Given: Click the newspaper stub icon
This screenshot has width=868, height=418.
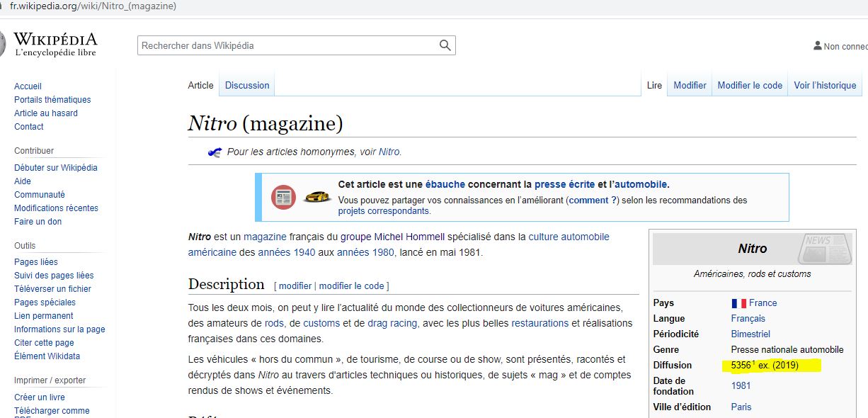Looking at the screenshot, I should point(283,197).
